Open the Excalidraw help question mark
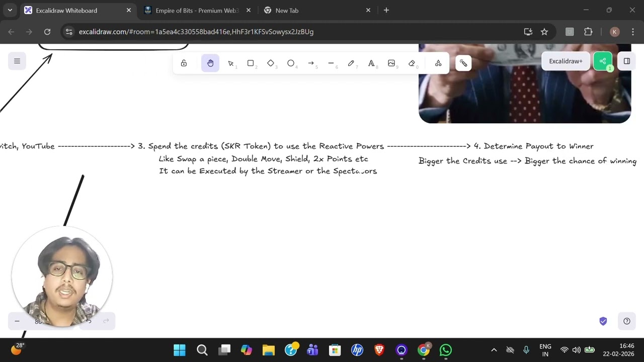Image resolution: width=644 pixels, height=362 pixels. click(627, 321)
